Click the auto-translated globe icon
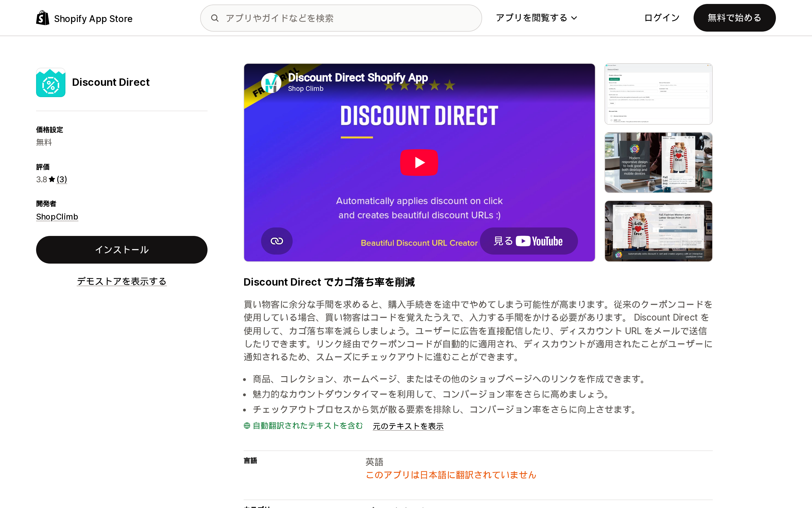812x508 pixels. click(x=247, y=426)
